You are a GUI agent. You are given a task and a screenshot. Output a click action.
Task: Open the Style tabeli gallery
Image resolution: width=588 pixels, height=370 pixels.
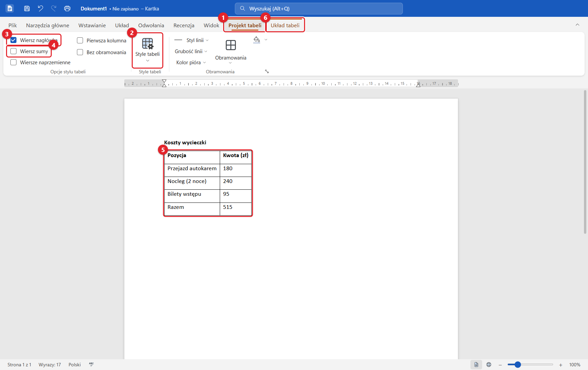coord(148,50)
